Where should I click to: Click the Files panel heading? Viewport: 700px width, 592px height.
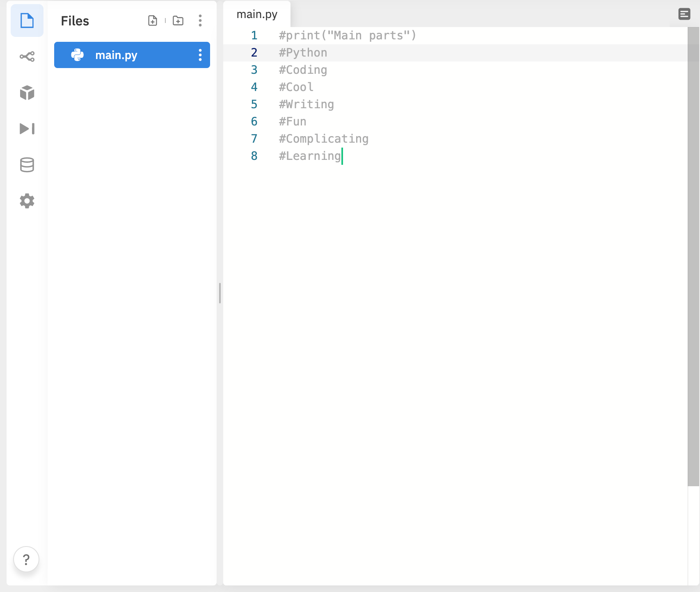point(75,21)
